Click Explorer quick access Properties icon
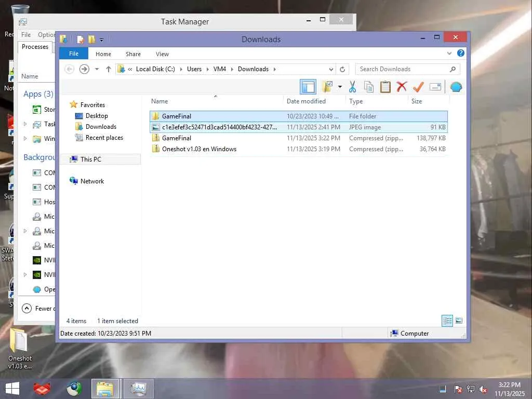Image resolution: width=532 pixels, height=399 pixels. click(x=81, y=39)
